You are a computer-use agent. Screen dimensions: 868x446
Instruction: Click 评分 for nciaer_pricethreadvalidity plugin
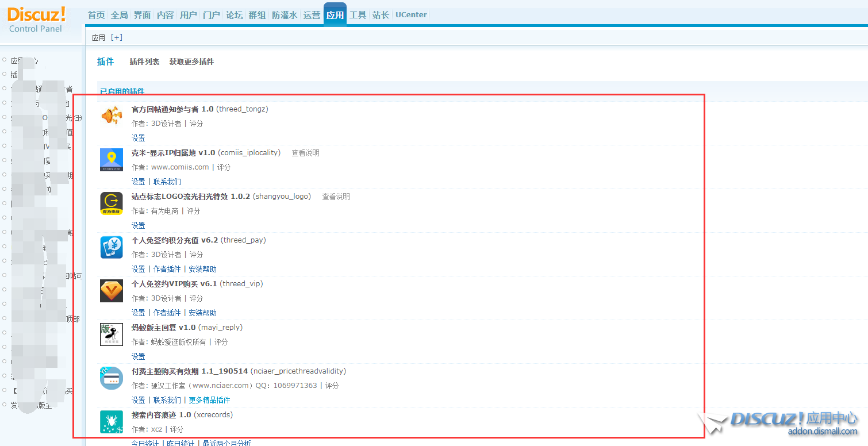pyautogui.click(x=332, y=386)
